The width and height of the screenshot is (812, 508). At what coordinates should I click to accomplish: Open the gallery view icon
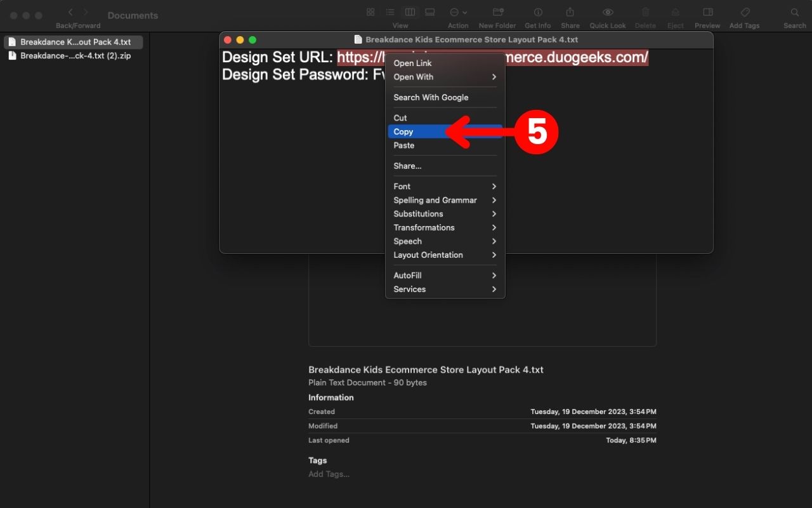point(429,11)
